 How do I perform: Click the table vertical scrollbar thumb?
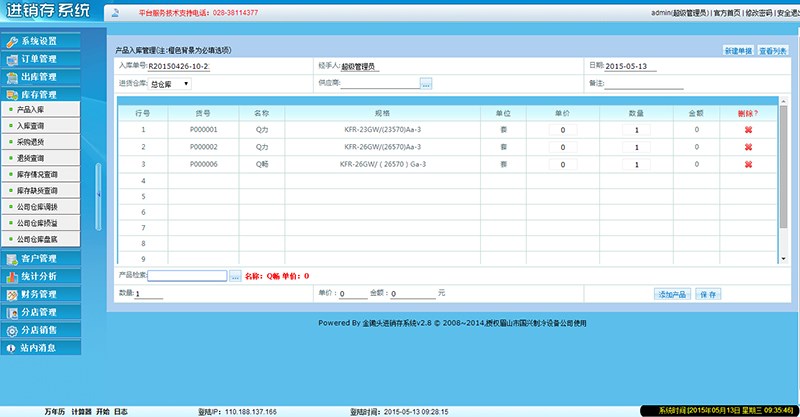784,167
